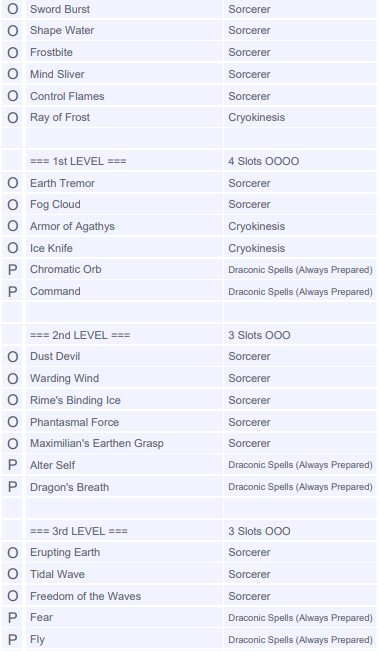Select the 2nd LEVEL header cell

(x=125, y=335)
